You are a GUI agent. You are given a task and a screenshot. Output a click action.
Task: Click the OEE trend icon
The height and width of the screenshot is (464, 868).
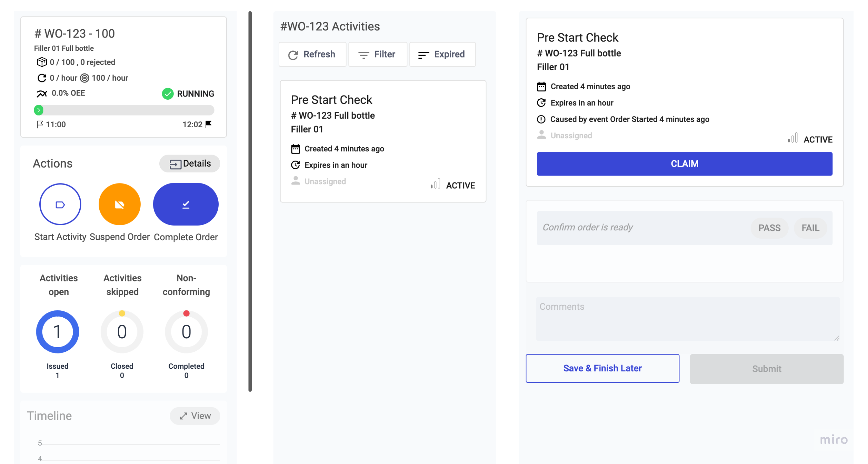click(x=42, y=94)
